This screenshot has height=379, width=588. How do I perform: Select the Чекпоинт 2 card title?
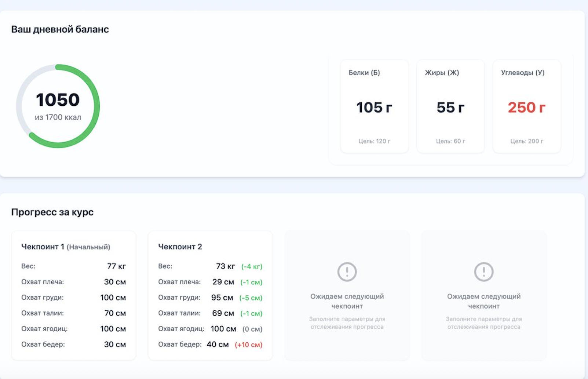click(x=180, y=247)
